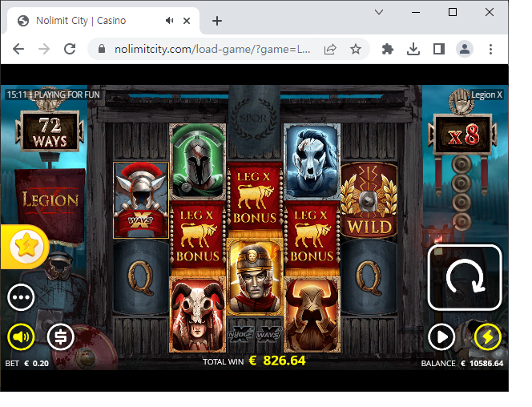Image resolution: width=532 pixels, height=407 pixels.
Task: Close the Nolimit City Casino tab
Action: (x=186, y=21)
